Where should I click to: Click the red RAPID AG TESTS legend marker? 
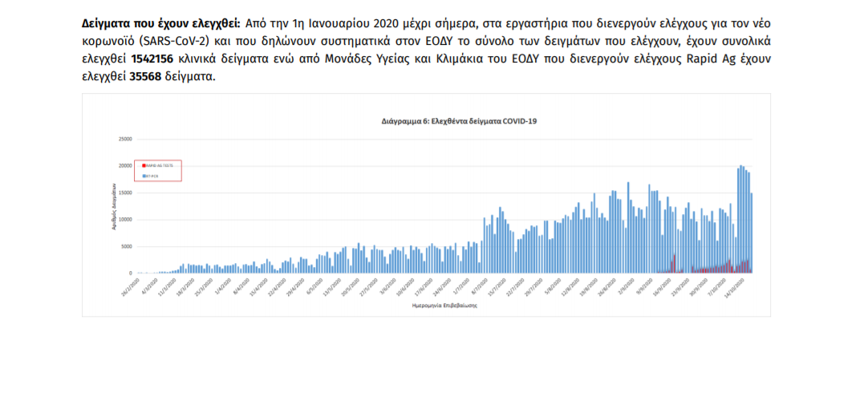pos(143,164)
